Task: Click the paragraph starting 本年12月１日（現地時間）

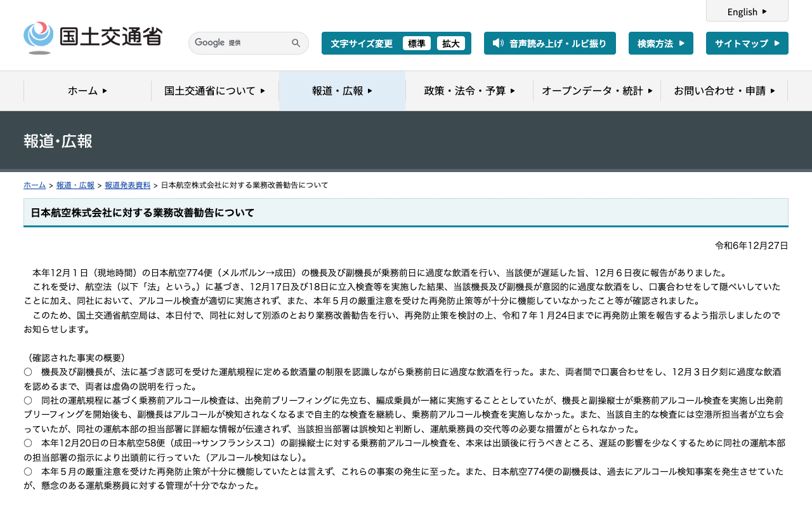Action: [379, 273]
